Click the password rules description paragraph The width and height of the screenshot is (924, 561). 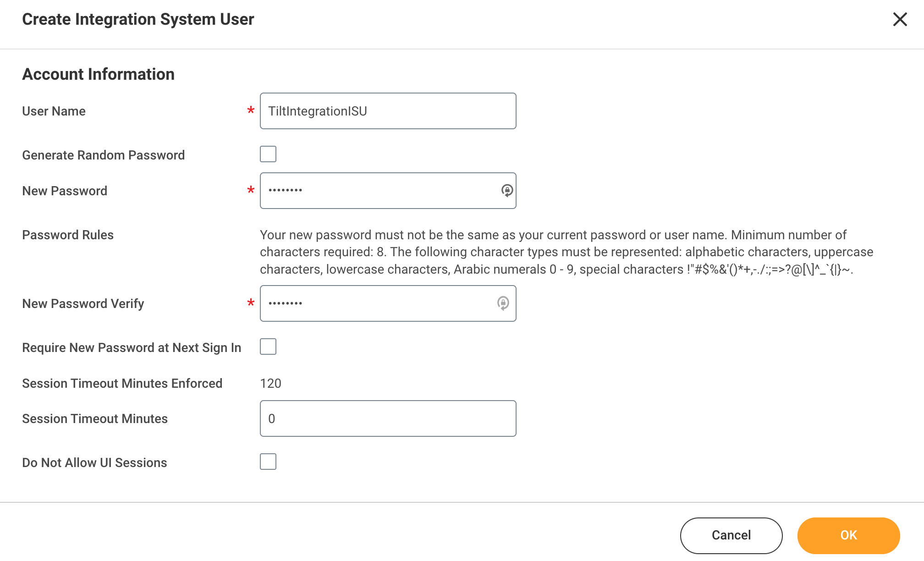pyautogui.click(x=566, y=252)
